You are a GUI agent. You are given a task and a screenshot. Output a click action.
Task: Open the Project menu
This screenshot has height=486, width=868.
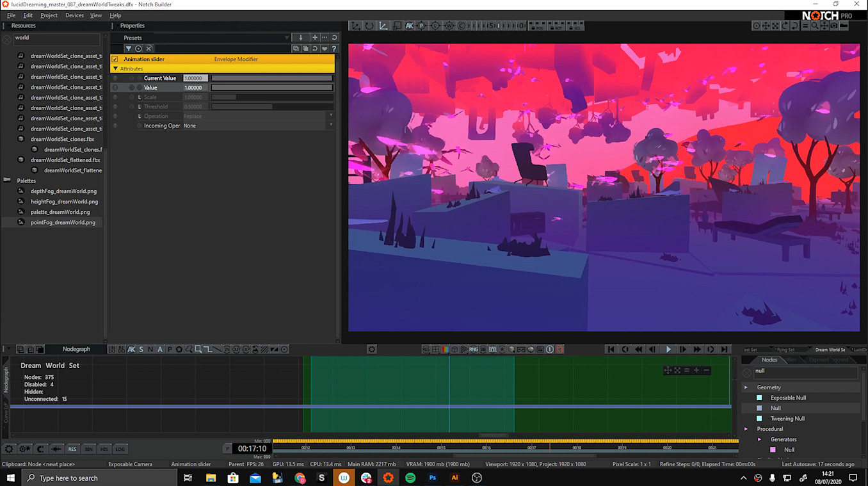49,15
